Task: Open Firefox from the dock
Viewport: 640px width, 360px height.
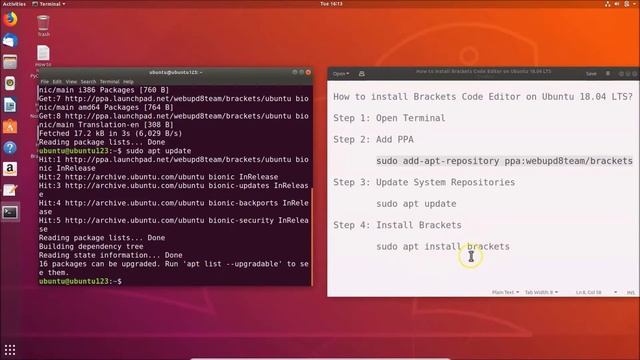Action: coord(10,19)
